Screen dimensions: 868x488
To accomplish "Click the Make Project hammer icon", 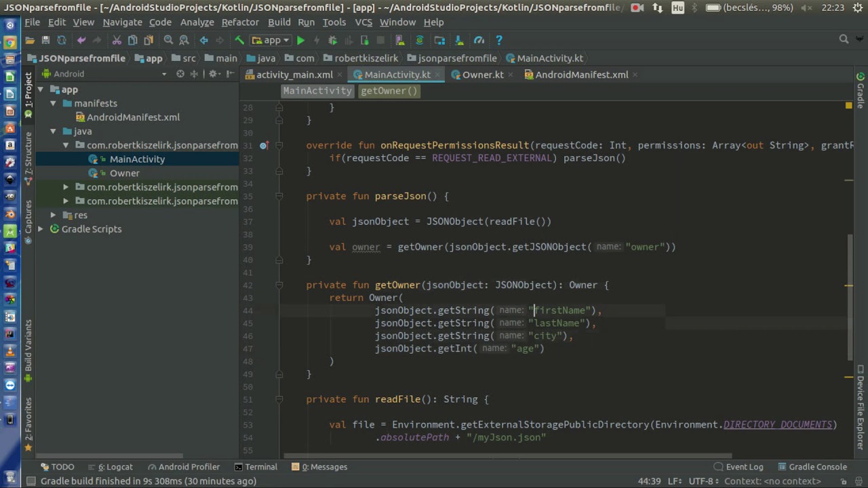I will [239, 40].
